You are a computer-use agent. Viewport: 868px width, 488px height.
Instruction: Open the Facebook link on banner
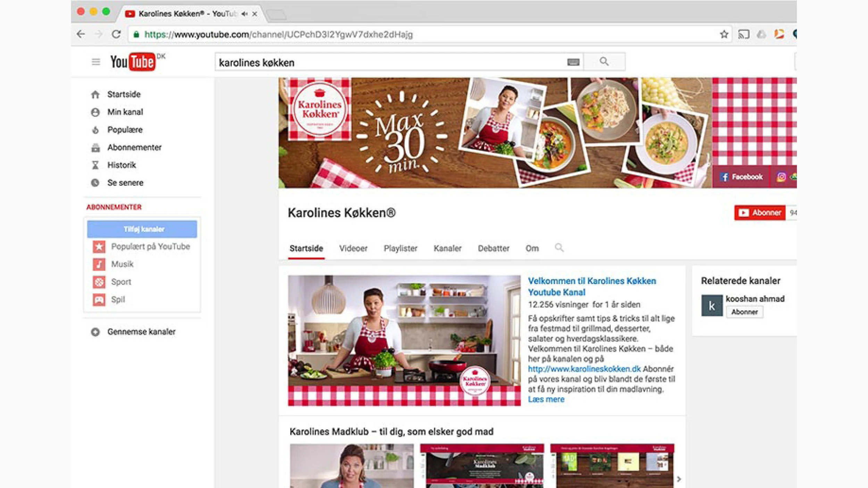(741, 177)
